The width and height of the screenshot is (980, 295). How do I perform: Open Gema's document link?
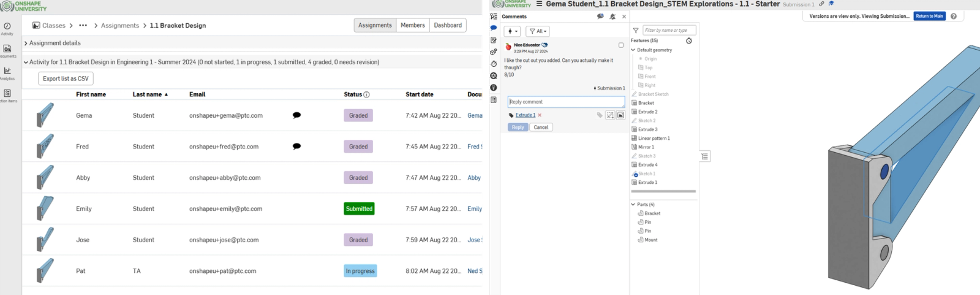475,115
